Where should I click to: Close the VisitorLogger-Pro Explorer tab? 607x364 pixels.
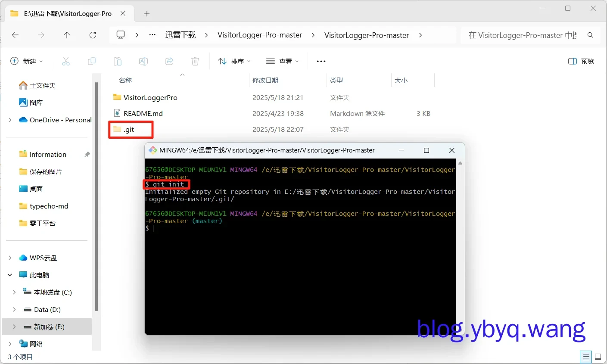123,13
